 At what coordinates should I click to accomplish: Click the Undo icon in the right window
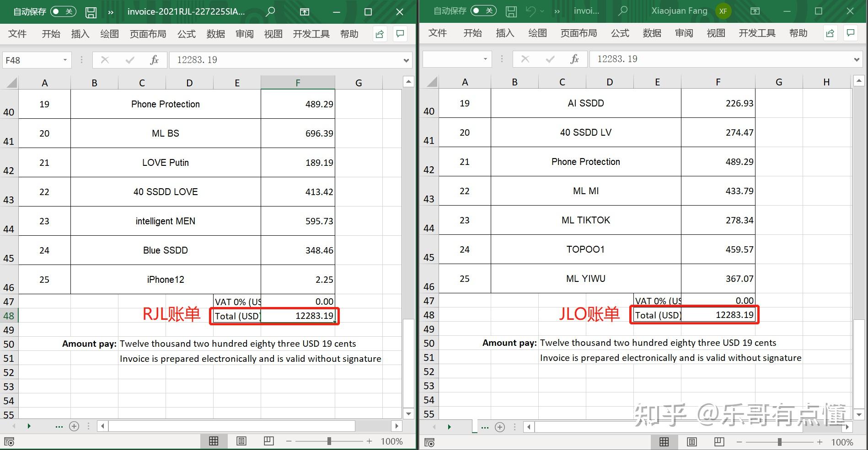[x=532, y=11]
